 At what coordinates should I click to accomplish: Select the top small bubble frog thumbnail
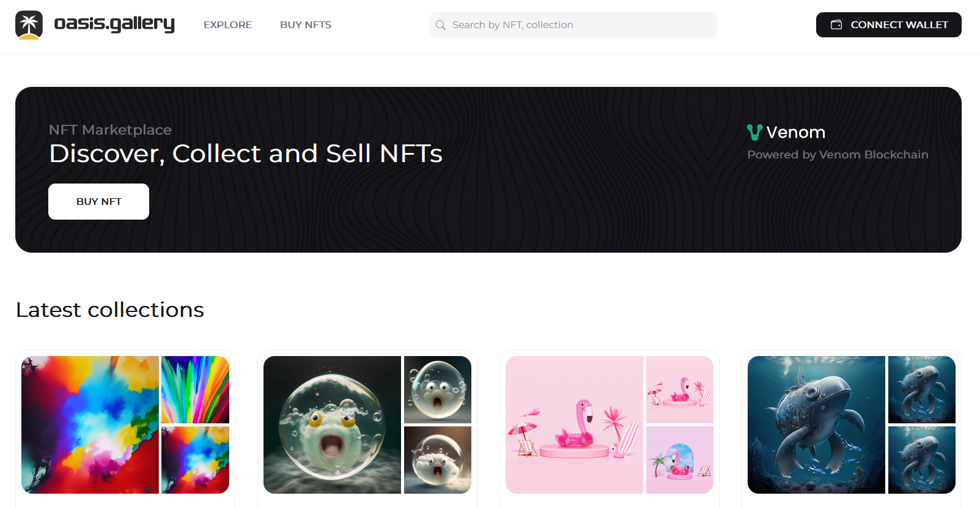[x=437, y=390]
